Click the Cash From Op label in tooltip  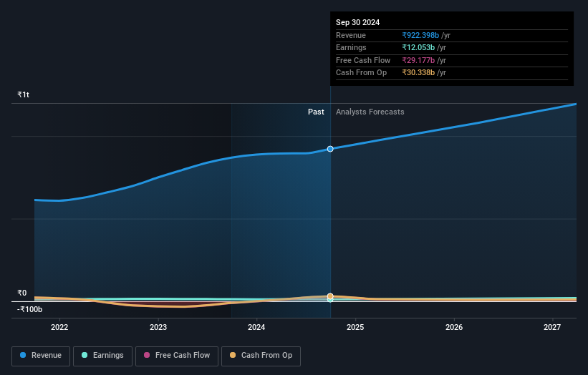tap(361, 73)
